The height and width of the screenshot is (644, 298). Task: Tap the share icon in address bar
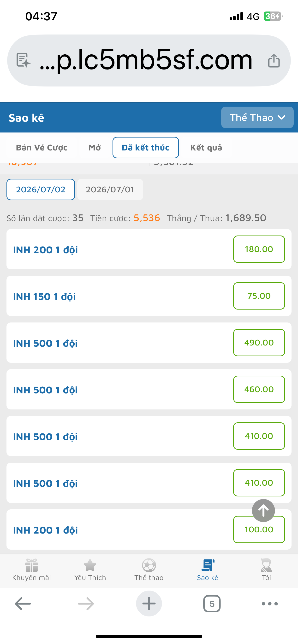point(274,61)
